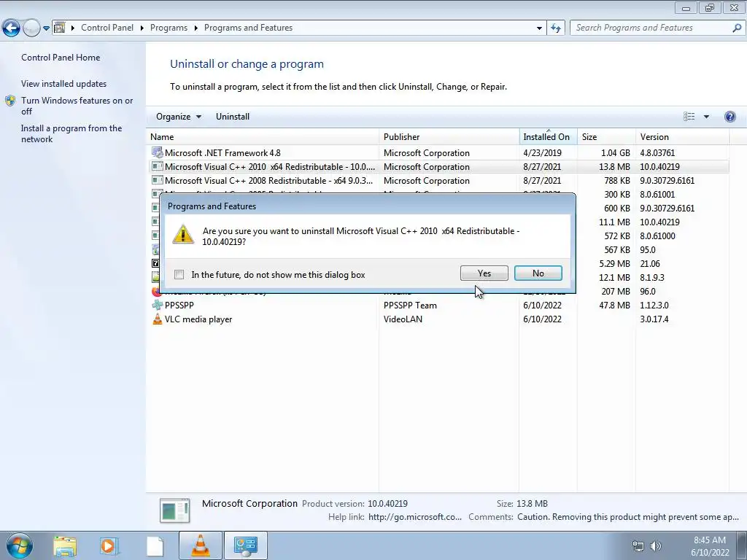Sort by the Size column header

[x=606, y=136]
